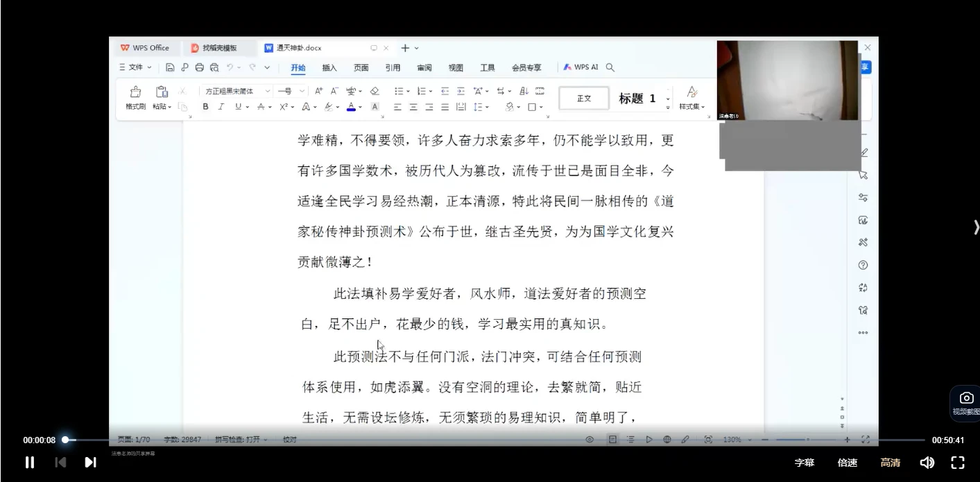980x482 pixels.
Task: Click the help question mark in right sidebar
Action: pyautogui.click(x=863, y=265)
